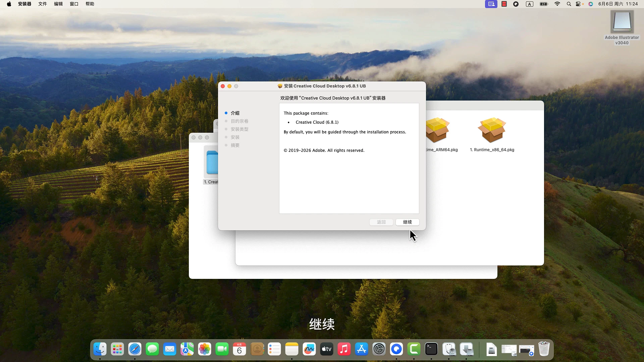Open Photos from the Dock
The width and height of the screenshot is (644, 362).
pyautogui.click(x=205, y=349)
